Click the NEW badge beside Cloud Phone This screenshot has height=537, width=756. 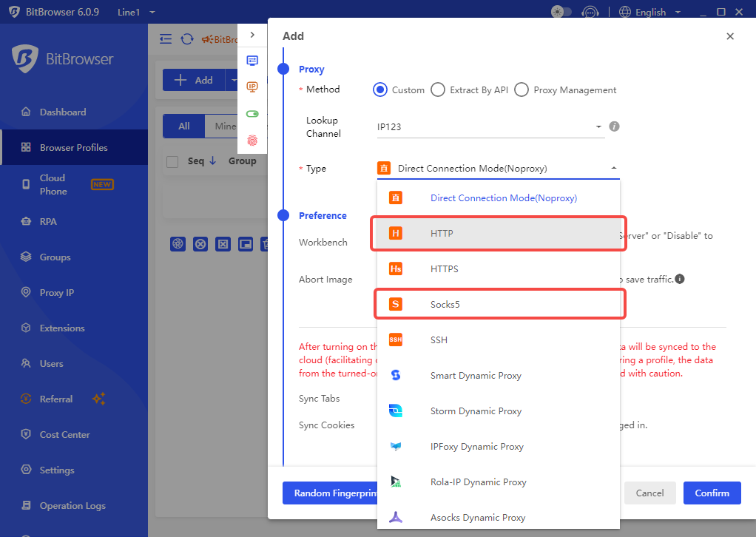tap(102, 185)
